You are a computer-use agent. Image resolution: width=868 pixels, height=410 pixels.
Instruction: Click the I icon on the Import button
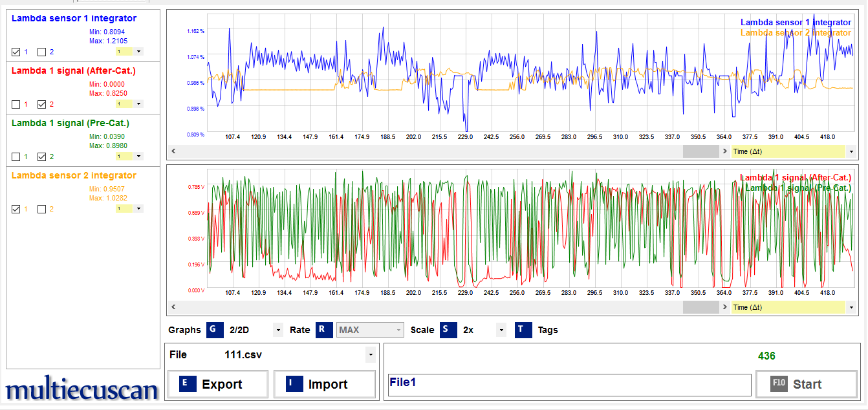293,383
